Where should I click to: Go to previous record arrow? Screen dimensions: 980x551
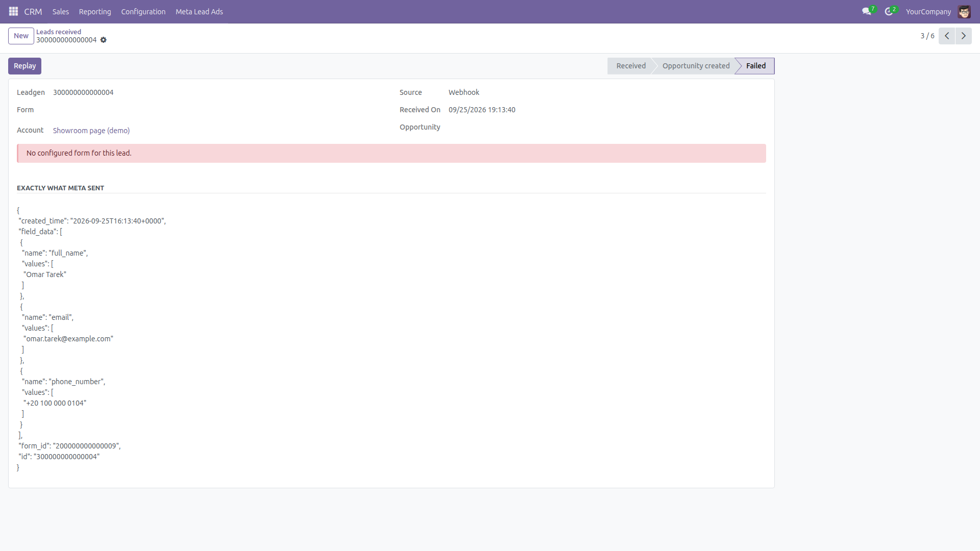(947, 36)
